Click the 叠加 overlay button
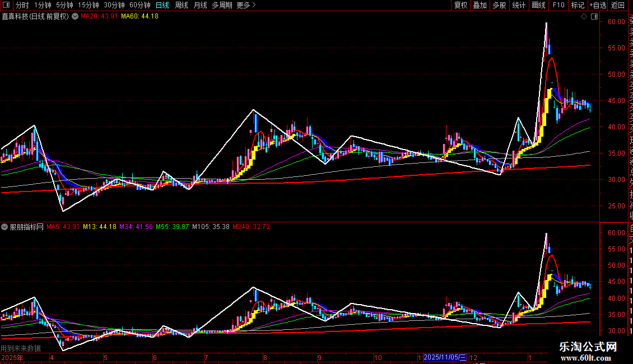Screen dimensions: 633x364 pos(480,5)
